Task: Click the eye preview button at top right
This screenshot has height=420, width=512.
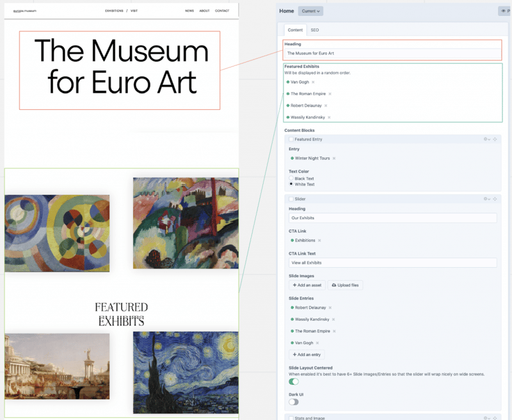Action: click(x=504, y=11)
